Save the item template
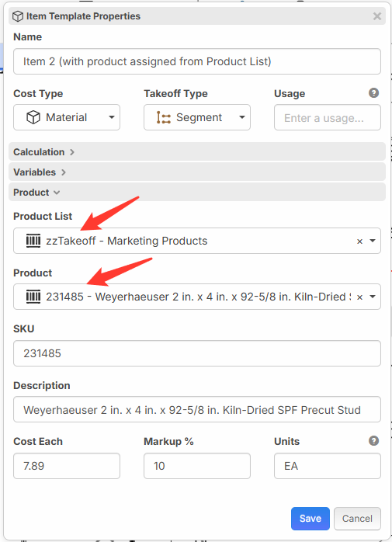Screen dimensions: 392x542 click(310, 519)
